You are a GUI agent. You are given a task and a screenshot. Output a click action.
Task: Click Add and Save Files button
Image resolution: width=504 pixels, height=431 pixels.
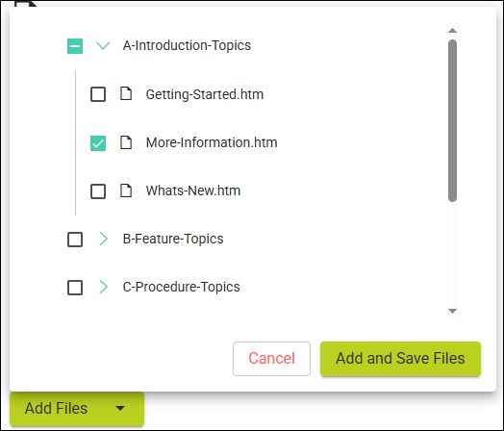click(x=400, y=359)
